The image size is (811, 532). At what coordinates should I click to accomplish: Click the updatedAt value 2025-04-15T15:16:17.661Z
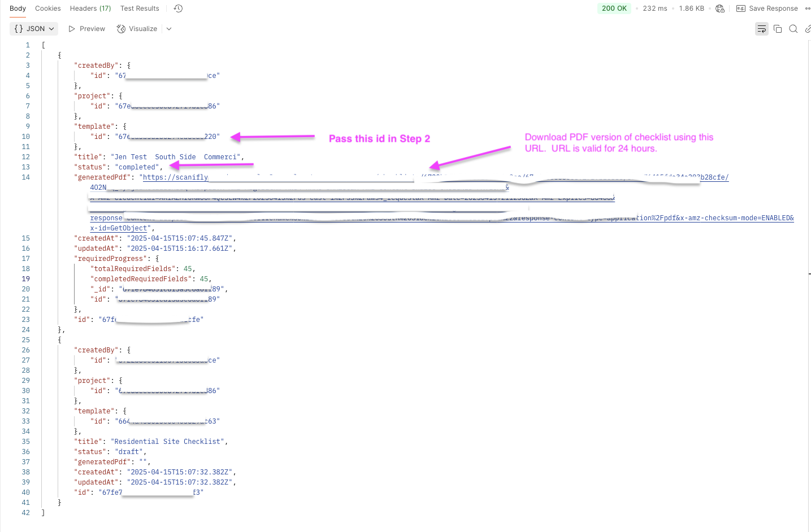click(180, 248)
